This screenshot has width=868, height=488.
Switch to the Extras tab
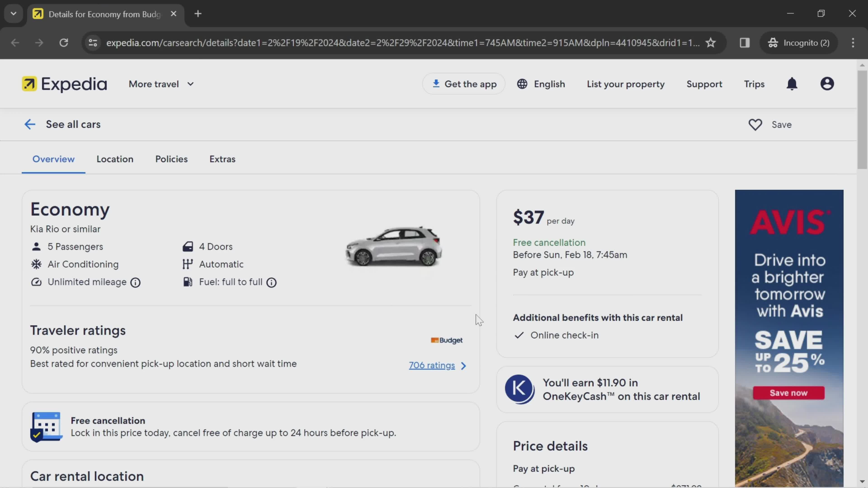point(222,159)
